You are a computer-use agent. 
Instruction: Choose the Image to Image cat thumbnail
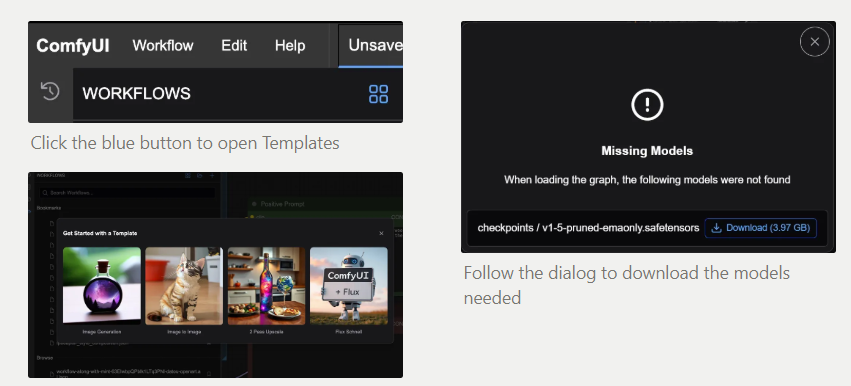click(184, 286)
